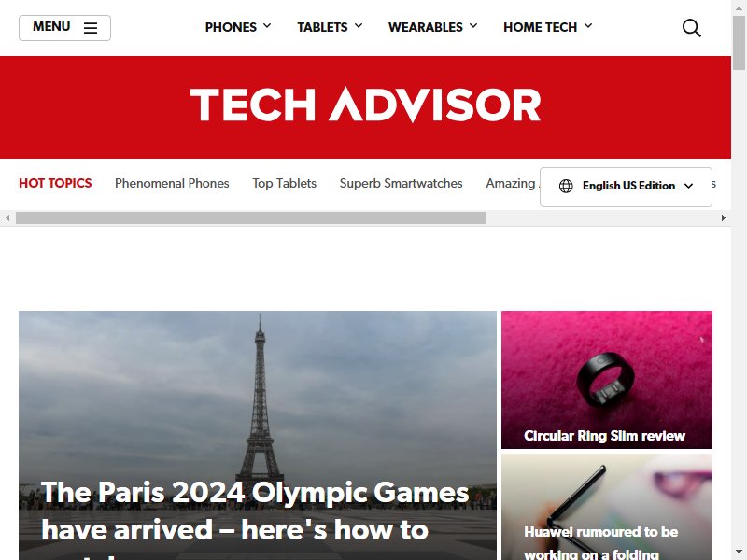Viewport: 747px width, 560px height.
Task: Open the Circular Ring Slim review thumbnail
Action: point(607,380)
